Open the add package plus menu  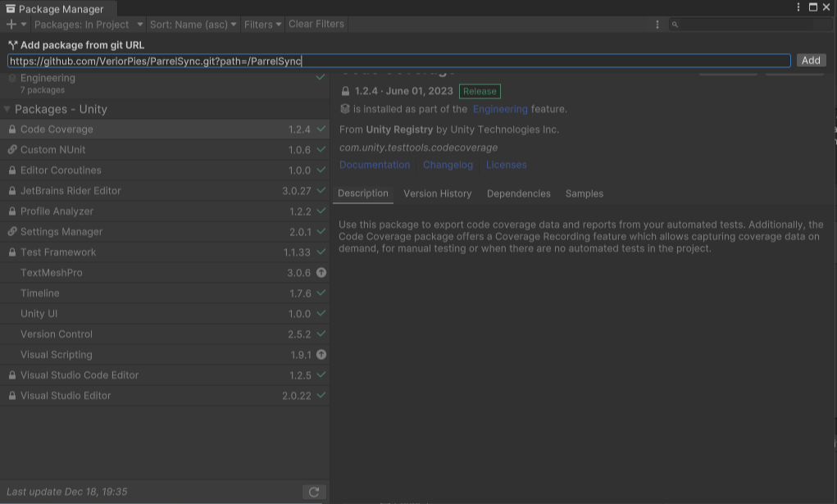tap(11, 25)
